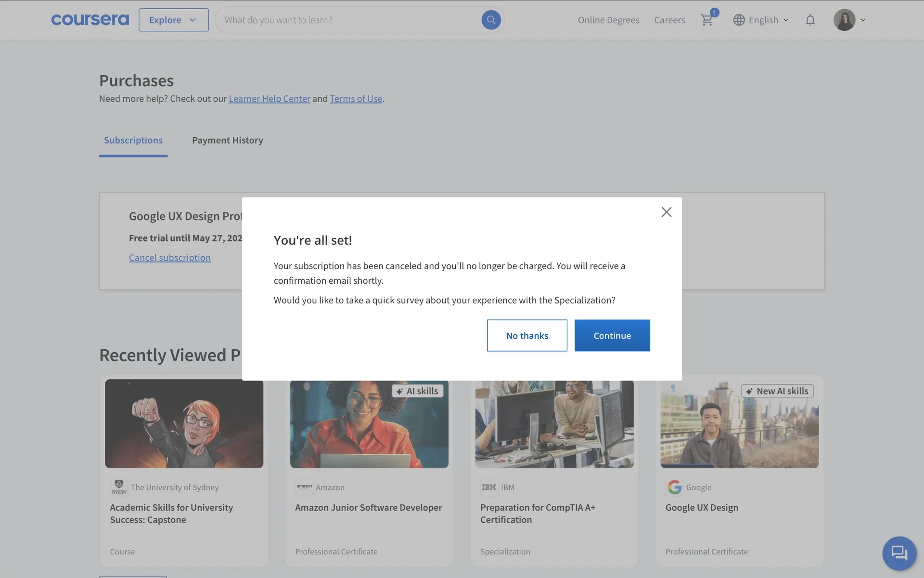Screen dimensions: 924x578
Task: Switch to the Payment History tab
Action: pos(228,140)
